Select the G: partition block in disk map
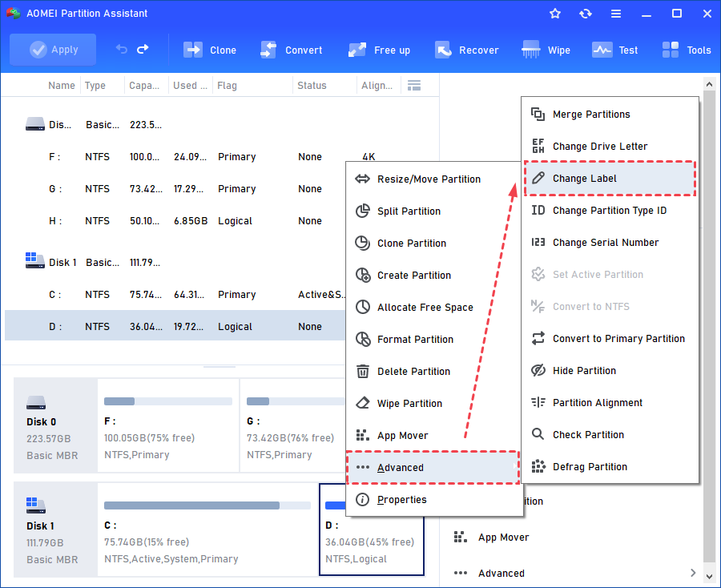The height and width of the screenshot is (588, 721). coord(293,425)
